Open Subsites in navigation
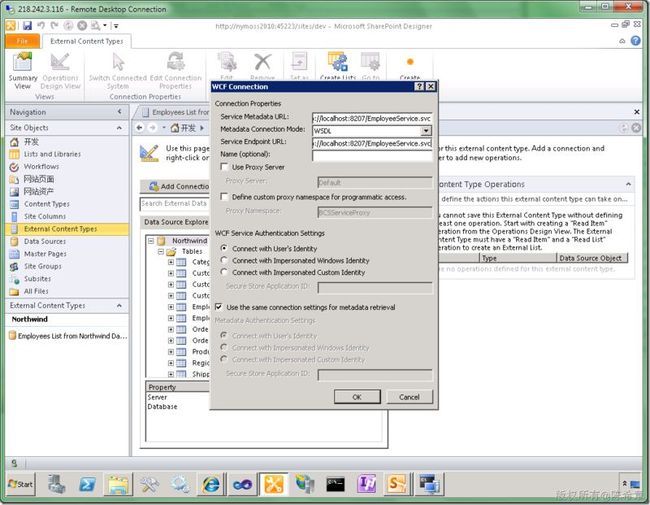Screen dimensions: 650x505 coord(37,279)
